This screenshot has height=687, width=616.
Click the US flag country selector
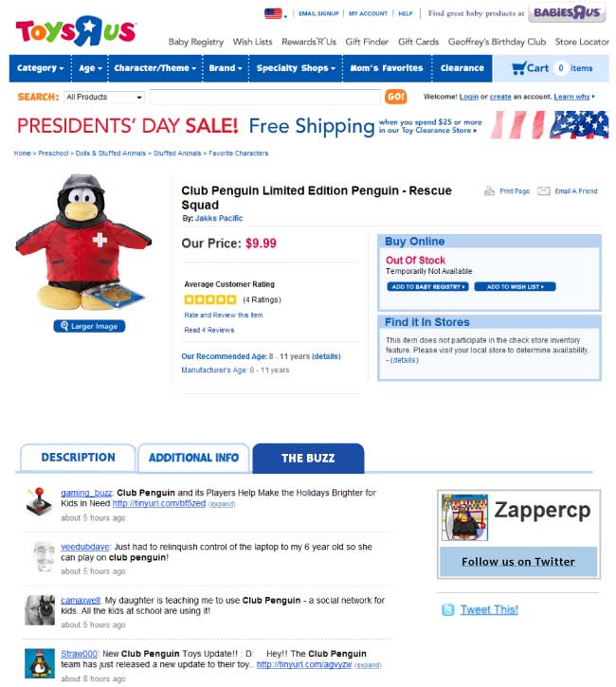pos(275,13)
